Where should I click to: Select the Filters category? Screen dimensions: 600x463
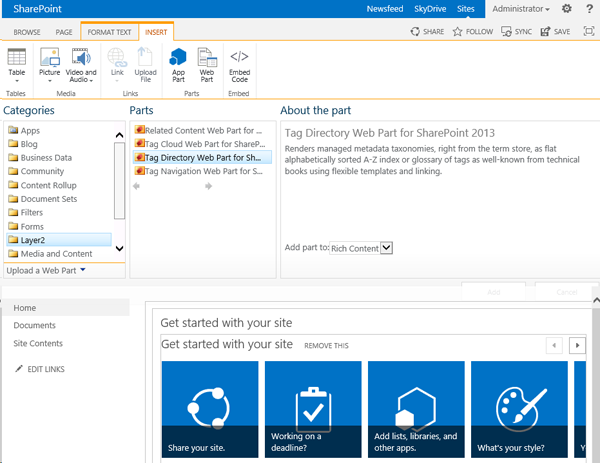click(26, 212)
